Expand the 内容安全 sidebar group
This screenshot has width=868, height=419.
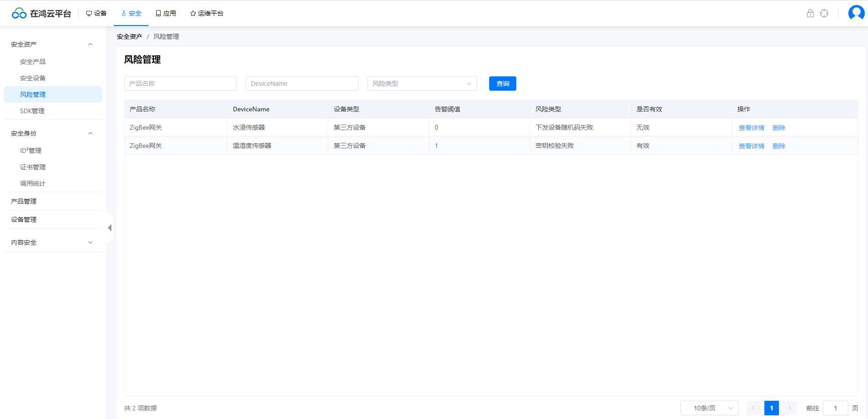point(53,242)
